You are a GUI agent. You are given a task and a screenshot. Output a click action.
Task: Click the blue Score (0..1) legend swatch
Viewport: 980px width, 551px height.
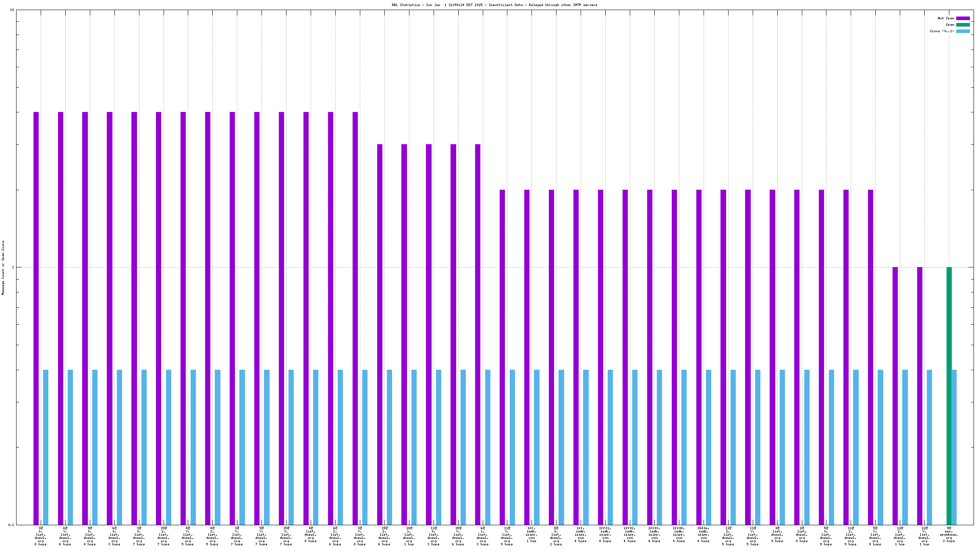click(x=963, y=31)
